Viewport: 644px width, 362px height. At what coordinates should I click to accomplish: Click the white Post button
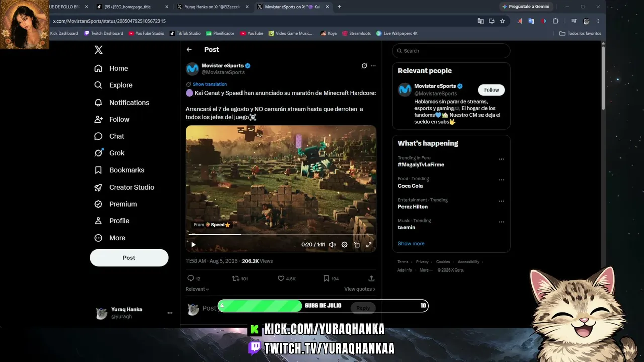click(129, 258)
